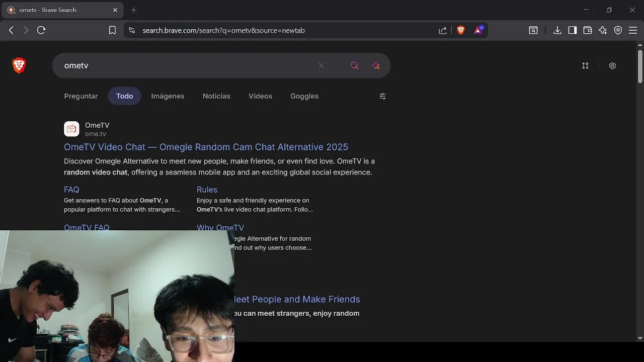
Task: Open the OmeTV Video Chat result title
Action: pos(206,147)
